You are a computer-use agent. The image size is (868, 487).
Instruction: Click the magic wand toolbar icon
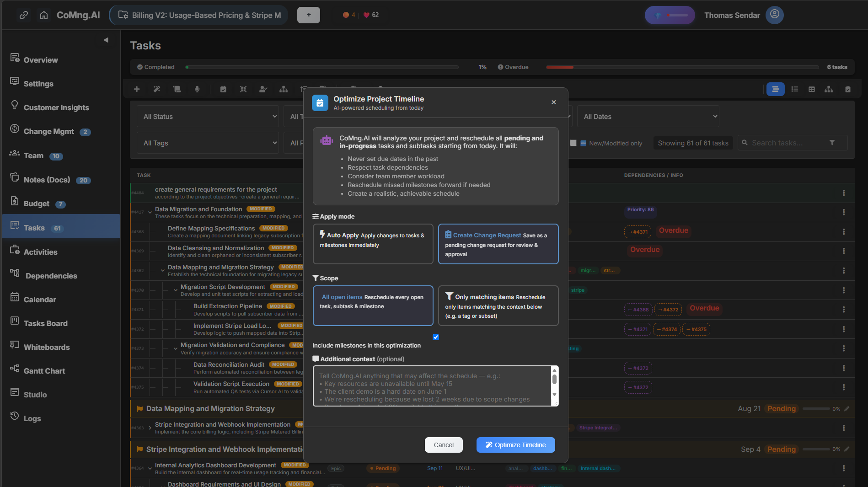157,89
